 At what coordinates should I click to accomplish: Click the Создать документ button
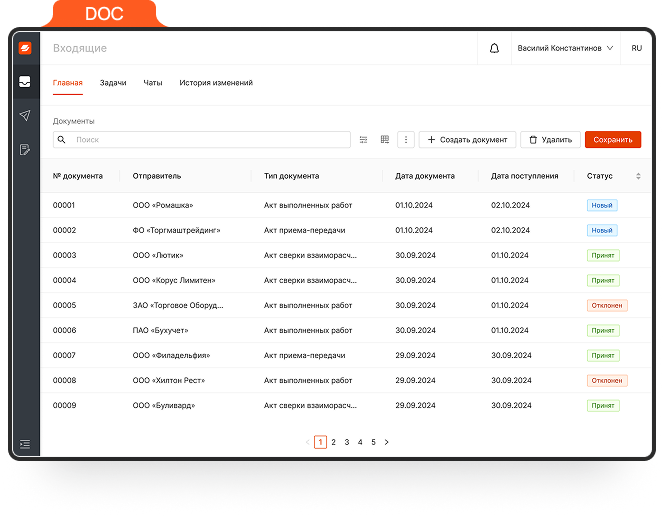[x=468, y=139]
